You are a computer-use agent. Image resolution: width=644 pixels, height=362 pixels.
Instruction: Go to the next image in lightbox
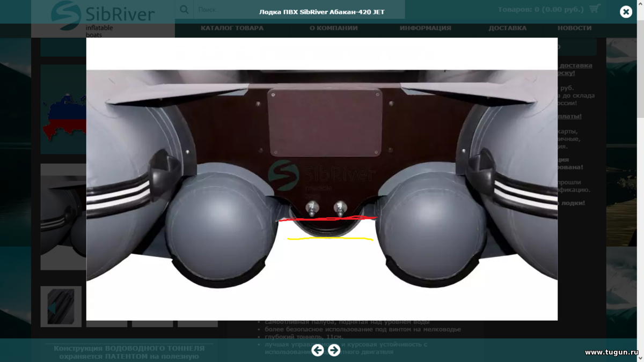pos(334,350)
